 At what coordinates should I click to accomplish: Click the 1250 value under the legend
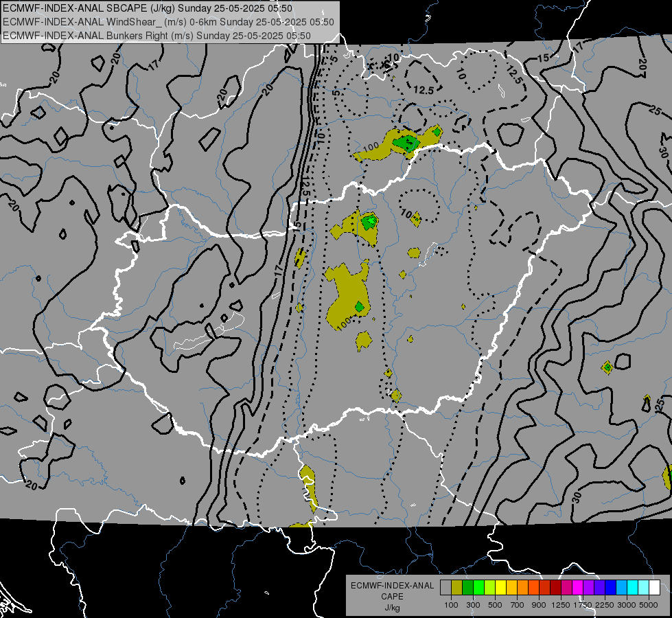[561, 605]
